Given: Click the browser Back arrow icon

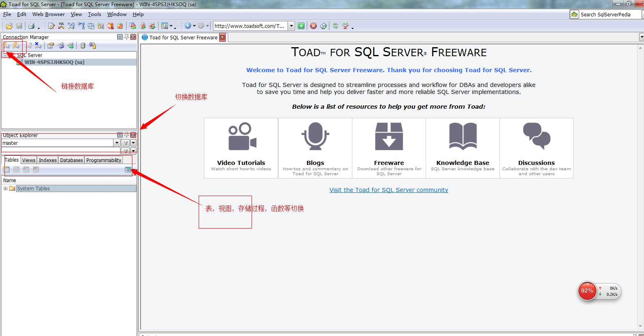Looking at the screenshot, I should [x=188, y=26].
